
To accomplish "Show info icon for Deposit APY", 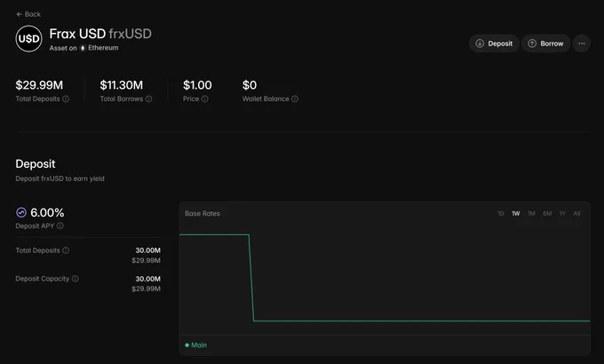I will 60,226.
